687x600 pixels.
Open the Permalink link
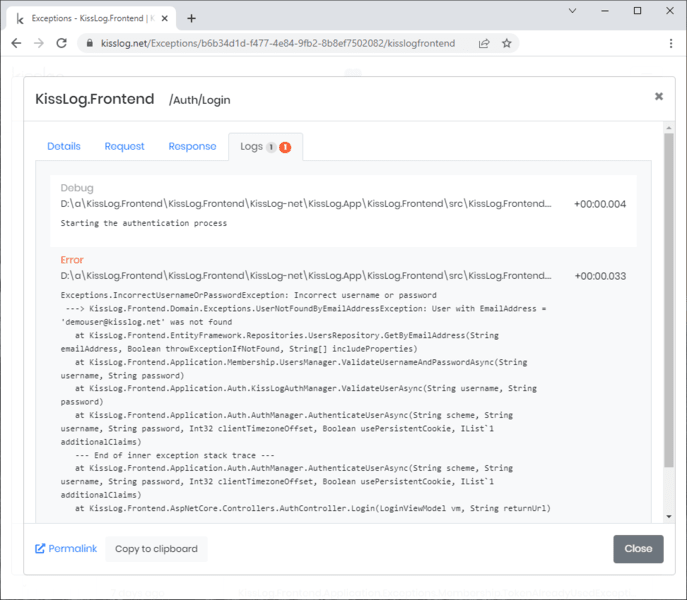coord(66,548)
